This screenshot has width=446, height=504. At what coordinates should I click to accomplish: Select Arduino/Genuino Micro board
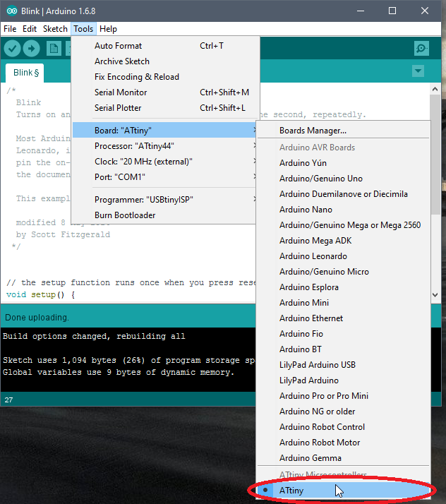point(344,272)
